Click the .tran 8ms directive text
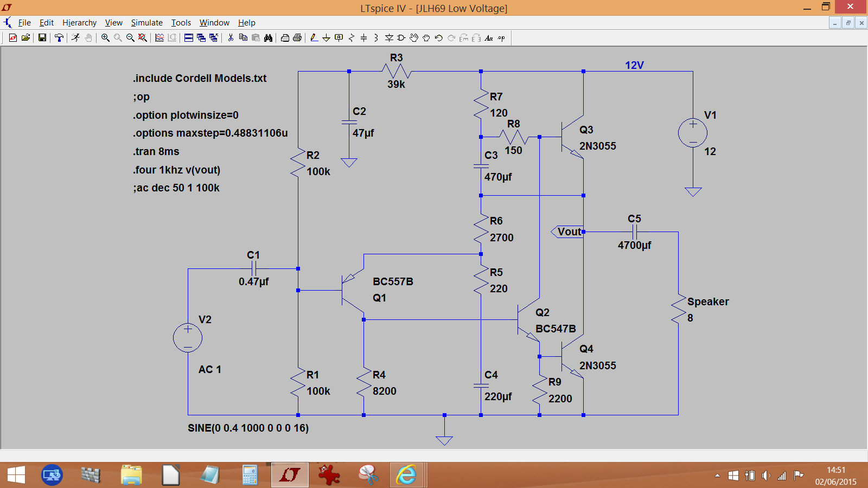 tap(156, 151)
